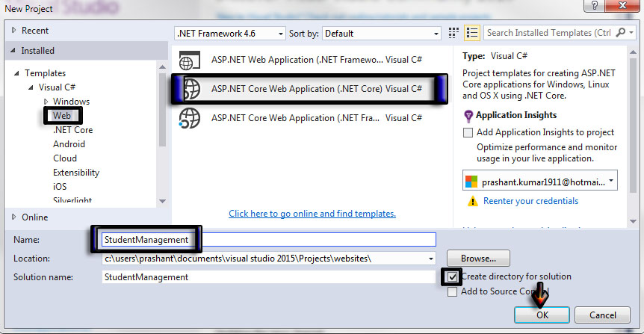This screenshot has width=644, height=334.
Task: Uncheck Create directory for solution
Action: 452,277
